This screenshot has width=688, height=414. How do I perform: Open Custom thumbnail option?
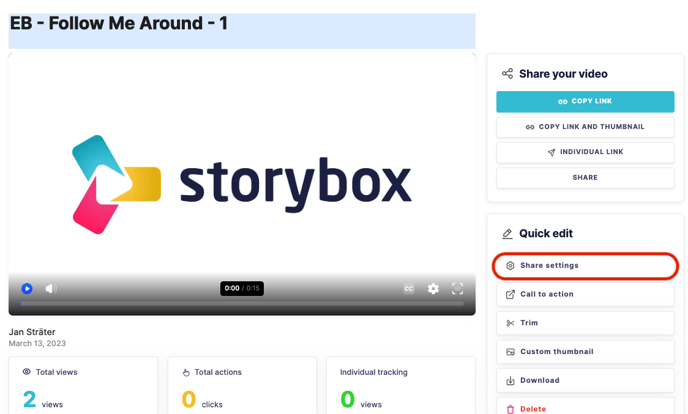[x=585, y=352]
